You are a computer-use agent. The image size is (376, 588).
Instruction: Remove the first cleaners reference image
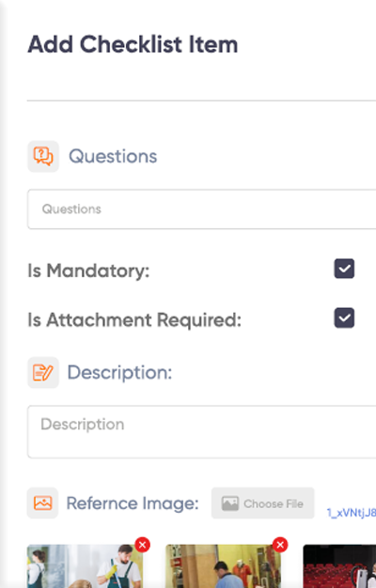pyautogui.click(x=142, y=545)
